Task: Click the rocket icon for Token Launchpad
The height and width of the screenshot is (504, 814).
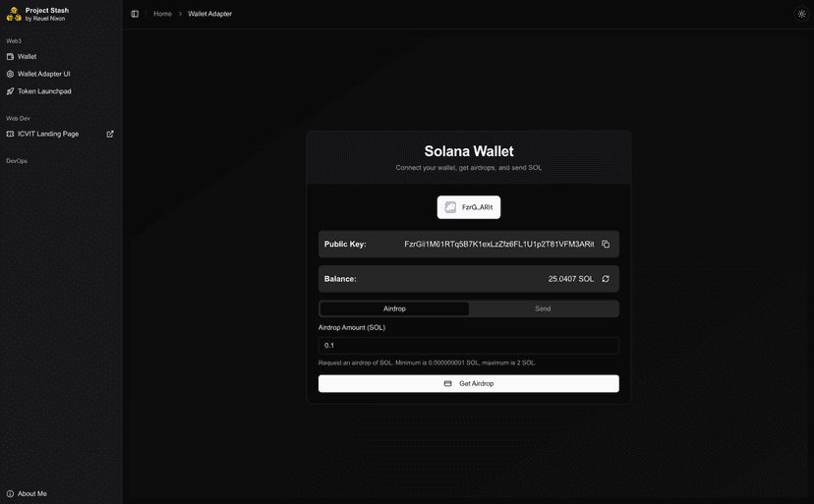Action: tap(10, 91)
